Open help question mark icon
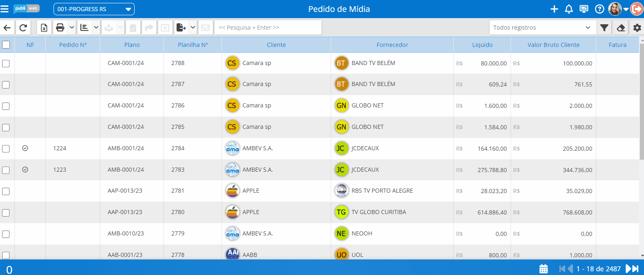The image size is (644, 275). coord(600,9)
